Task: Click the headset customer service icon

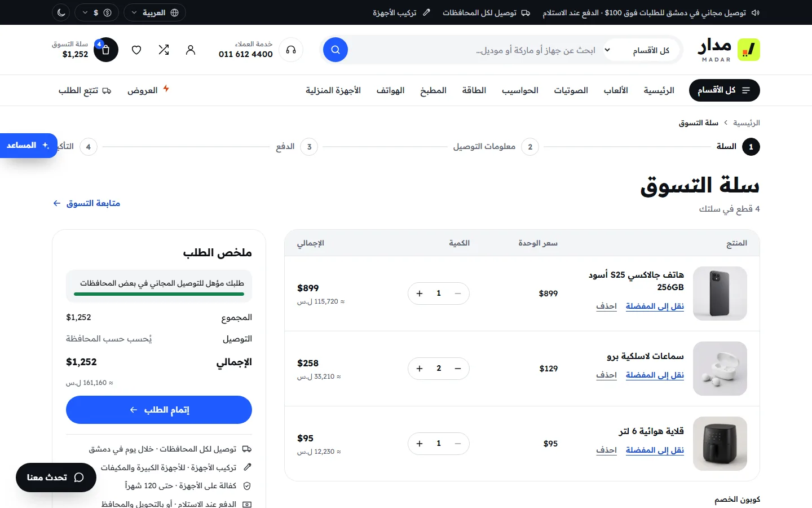Action: pos(291,50)
